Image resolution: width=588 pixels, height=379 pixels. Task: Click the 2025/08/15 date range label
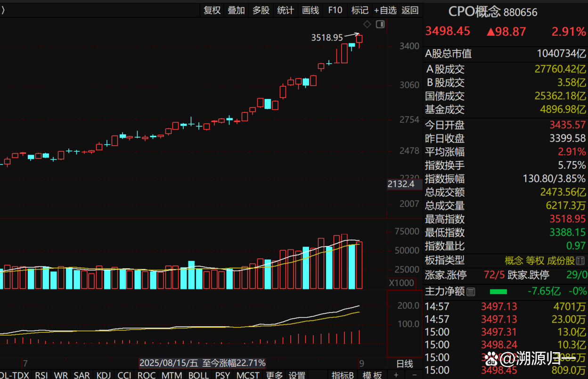(202, 363)
